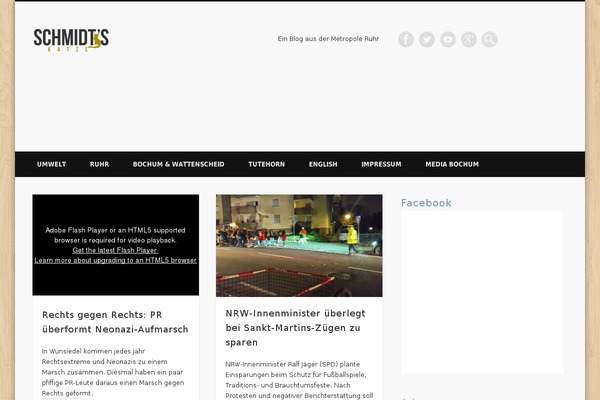Open the RUHR menu item
The image size is (600, 400).
(99, 164)
